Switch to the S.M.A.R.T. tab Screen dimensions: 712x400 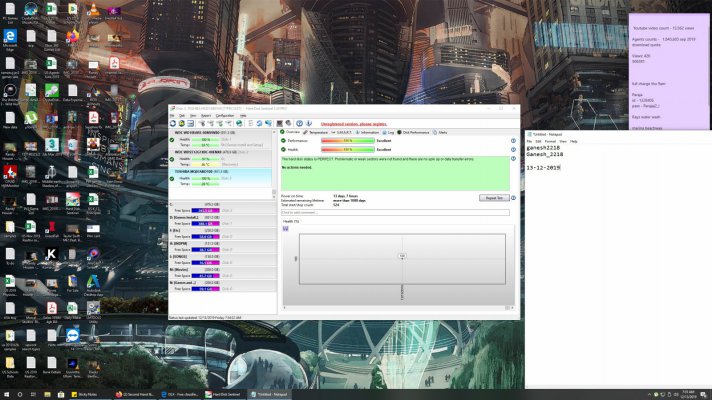coord(341,133)
